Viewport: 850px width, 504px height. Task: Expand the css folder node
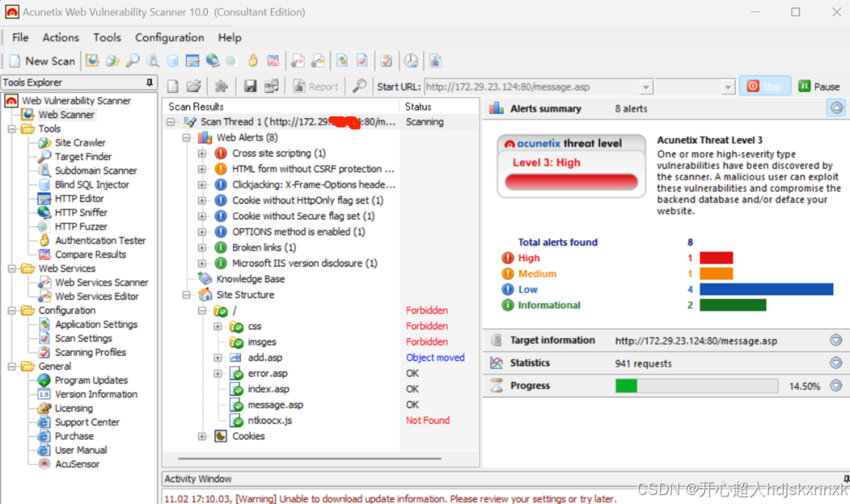(218, 326)
